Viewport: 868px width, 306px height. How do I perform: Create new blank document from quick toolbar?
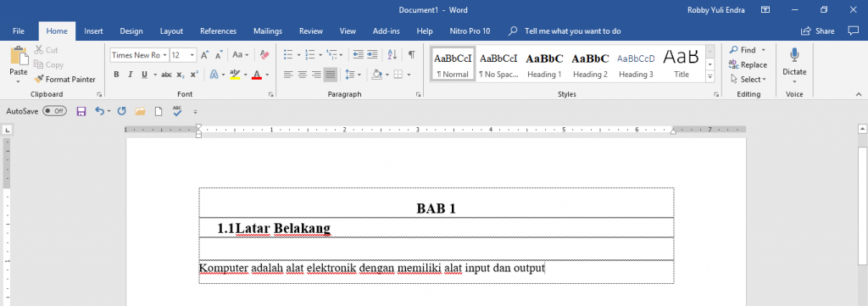pos(159,111)
